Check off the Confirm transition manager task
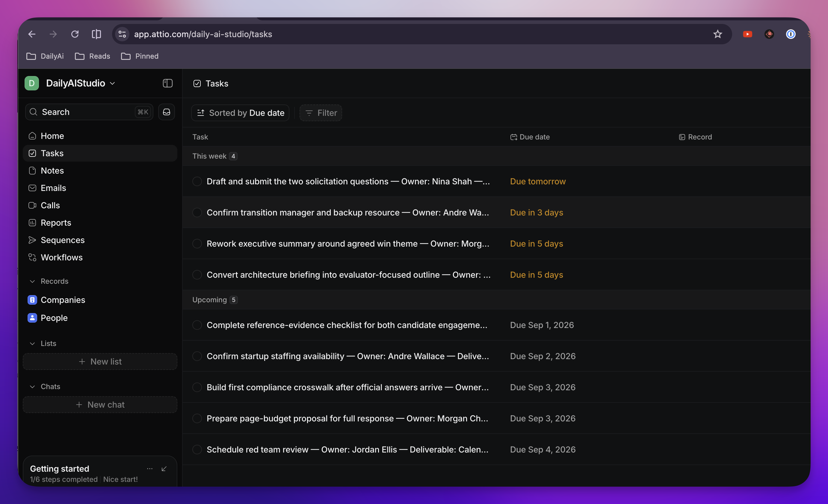Viewport: 828px width, 504px height. click(x=197, y=212)
